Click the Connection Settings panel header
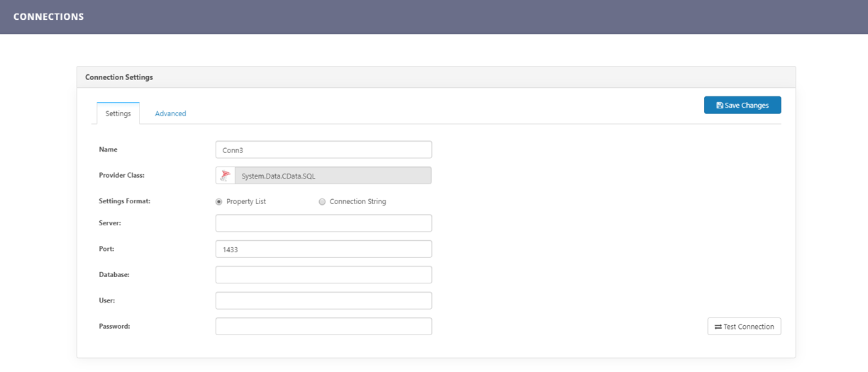The image size is (868, 372). (x=119, y=77)
